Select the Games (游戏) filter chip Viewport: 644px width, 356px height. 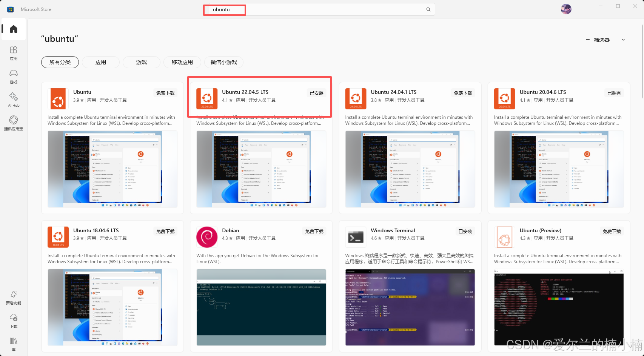tap(142, 62)
